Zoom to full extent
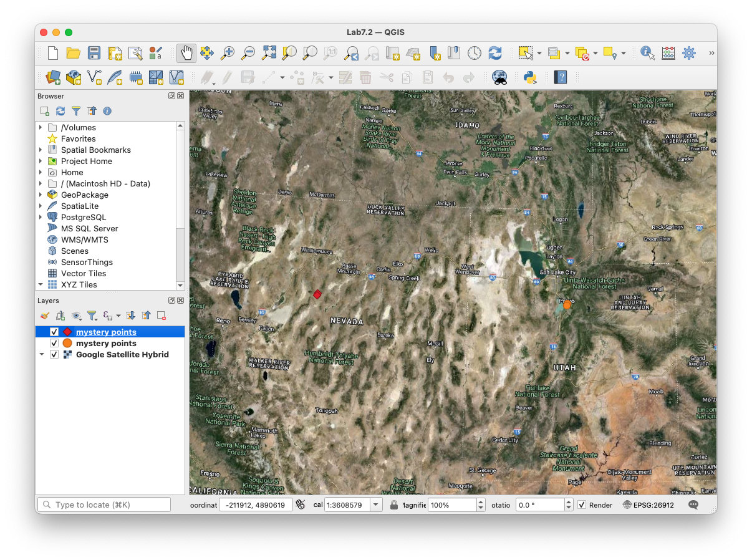 coord(269,53)
